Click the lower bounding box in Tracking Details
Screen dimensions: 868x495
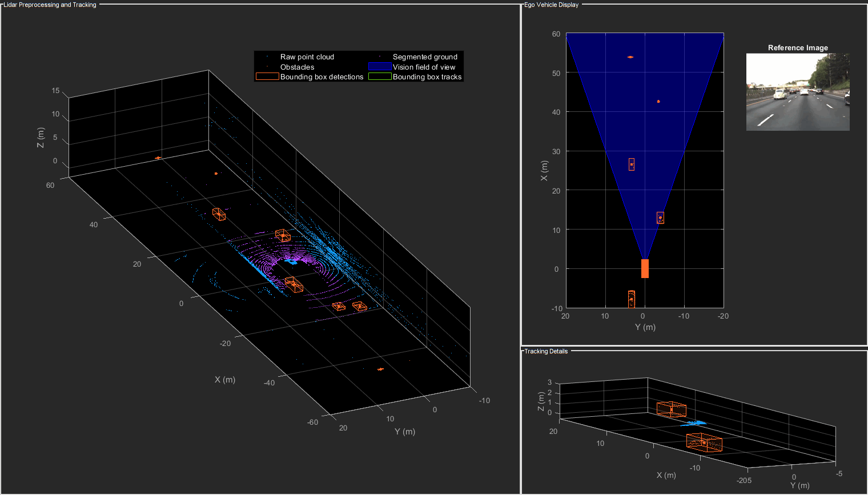[704, 442]
